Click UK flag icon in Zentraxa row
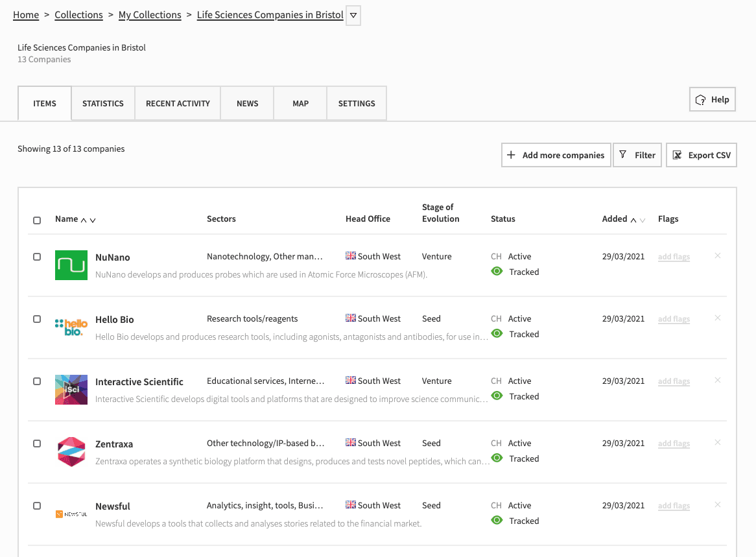Screen dimensions: 756x557 click(x=351, y=442)
